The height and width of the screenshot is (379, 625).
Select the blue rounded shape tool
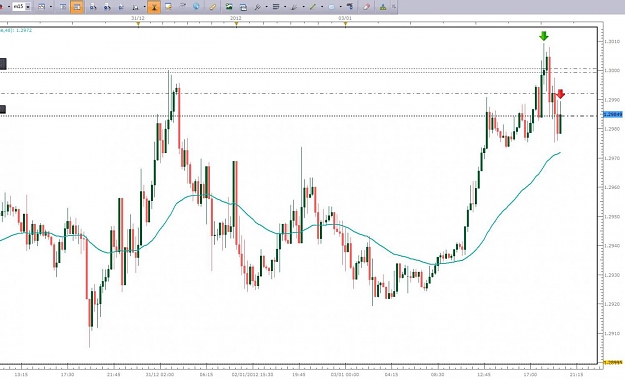pos(331,7)
